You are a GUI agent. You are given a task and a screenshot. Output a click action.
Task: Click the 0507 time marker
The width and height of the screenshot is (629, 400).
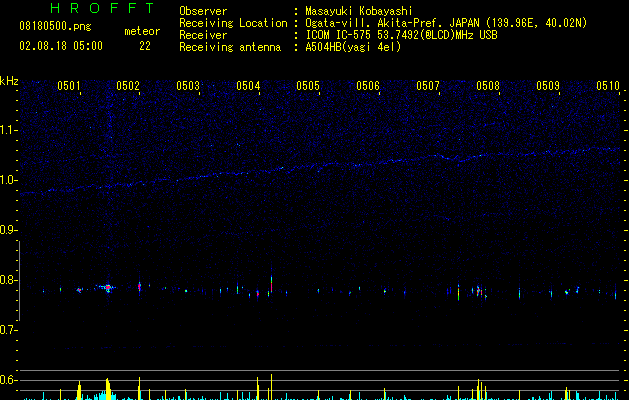click(428, 85)
